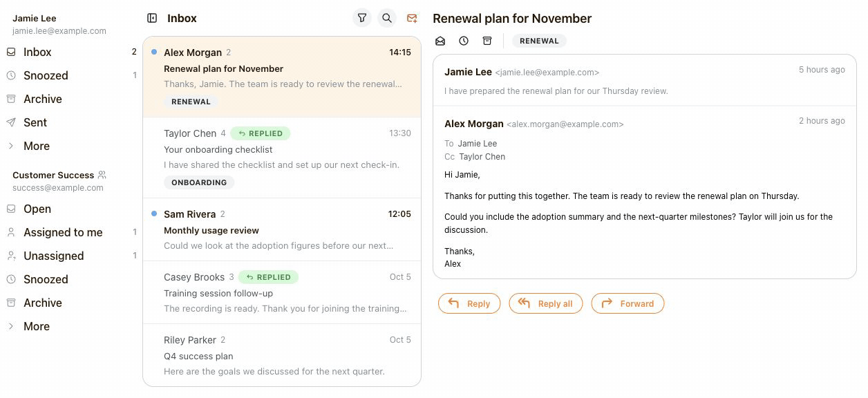This screenshot has width=868, height=398.
Task: Expand Jamie Lee's collapsed message in thread
Action: coord(644,80)
